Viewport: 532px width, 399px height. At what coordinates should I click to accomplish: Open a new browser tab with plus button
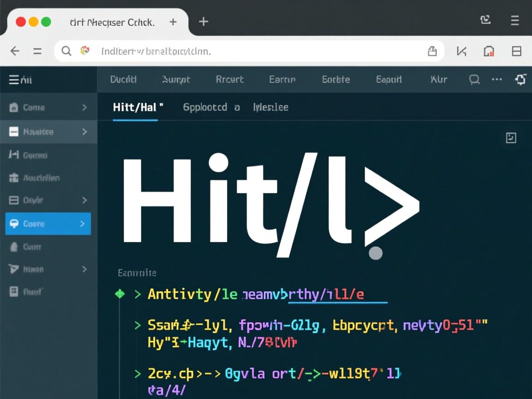[203, 22]
